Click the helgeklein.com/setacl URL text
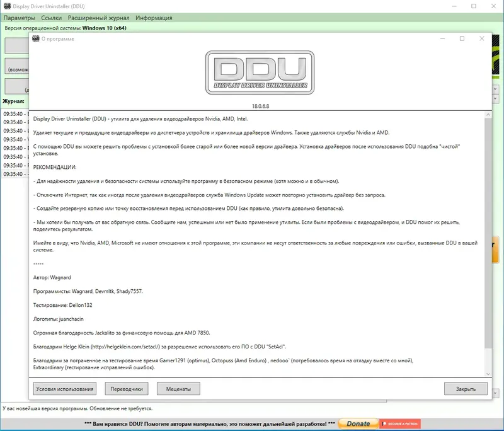 click(125, 347)
